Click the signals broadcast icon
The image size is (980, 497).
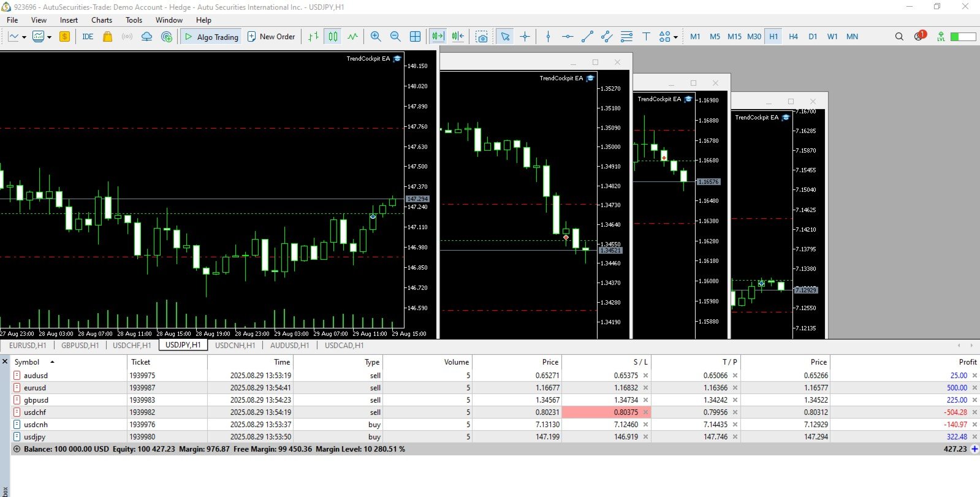point(127,37)
